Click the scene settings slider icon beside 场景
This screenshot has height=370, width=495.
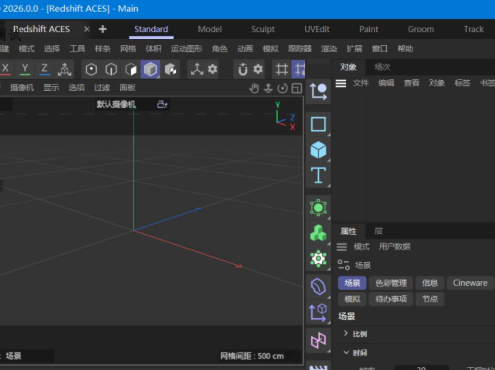343,265
